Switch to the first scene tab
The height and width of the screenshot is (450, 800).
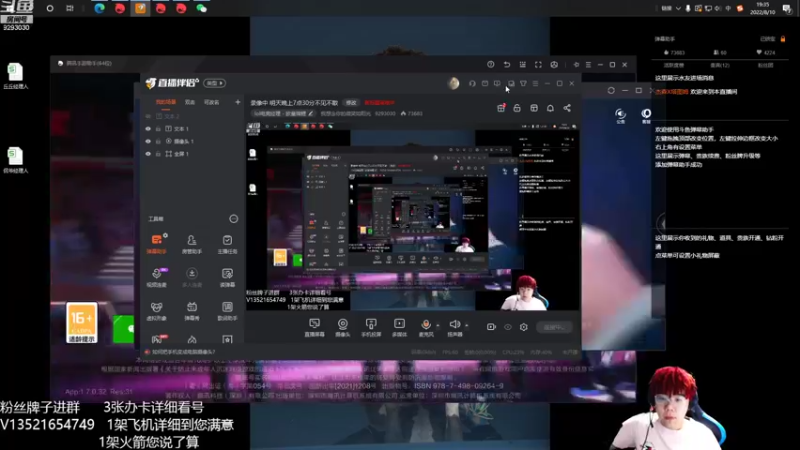click(166, 102)
